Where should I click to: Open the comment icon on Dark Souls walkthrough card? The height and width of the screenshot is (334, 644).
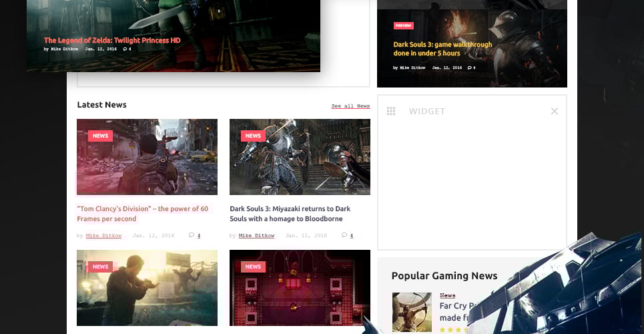pos(469,67)
